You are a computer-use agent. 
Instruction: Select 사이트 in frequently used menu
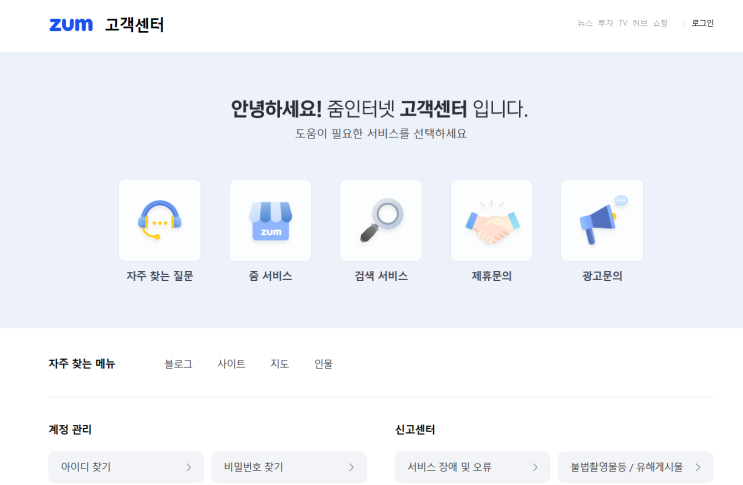click(231, 364)
